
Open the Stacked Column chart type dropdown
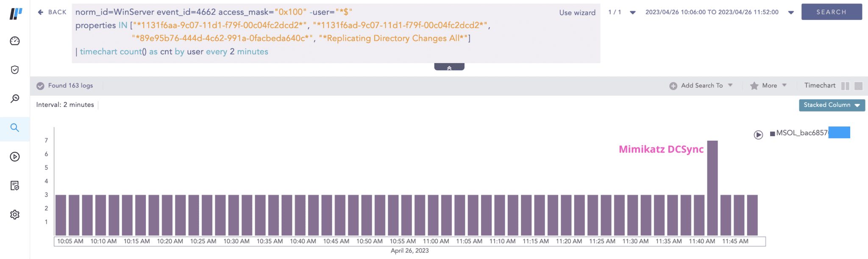[x=832, y=105]
